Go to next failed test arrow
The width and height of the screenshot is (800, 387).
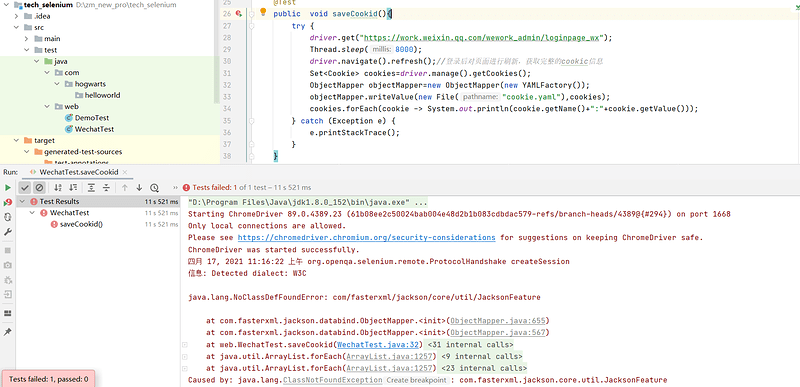click(139, 188)
